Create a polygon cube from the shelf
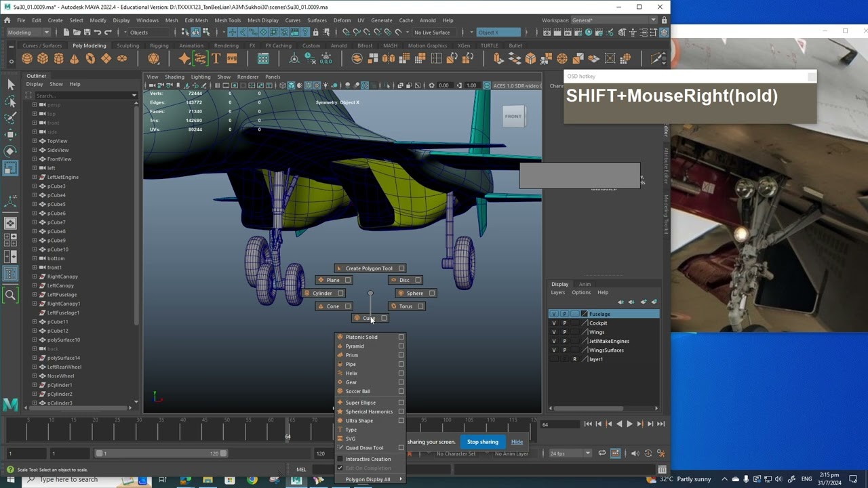The height and width of the screenshot is (488, 868). [43, 58]
